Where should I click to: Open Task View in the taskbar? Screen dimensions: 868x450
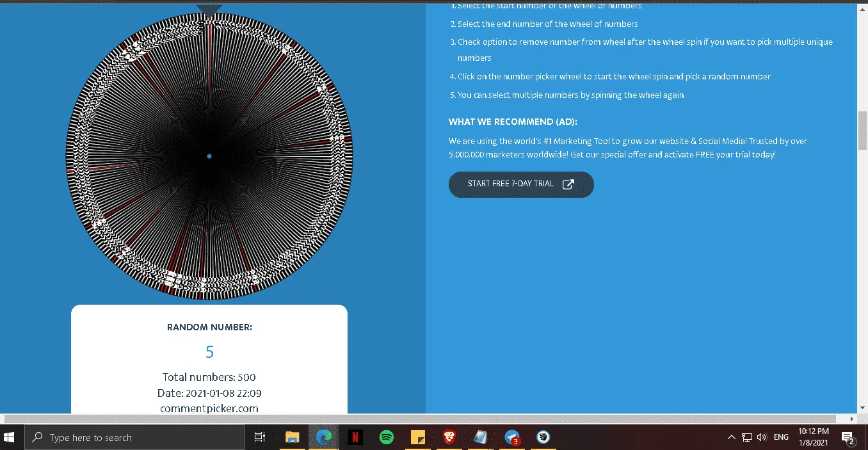[x=260, y=437]
